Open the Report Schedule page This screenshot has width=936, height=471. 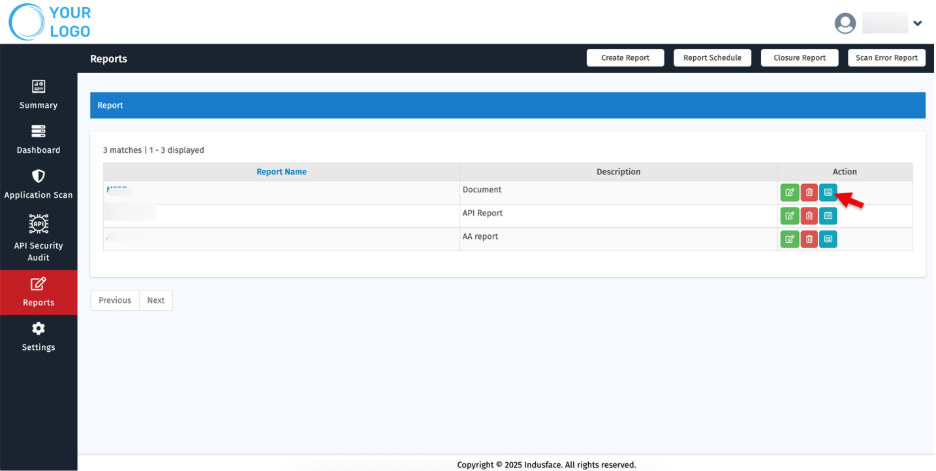712,58
